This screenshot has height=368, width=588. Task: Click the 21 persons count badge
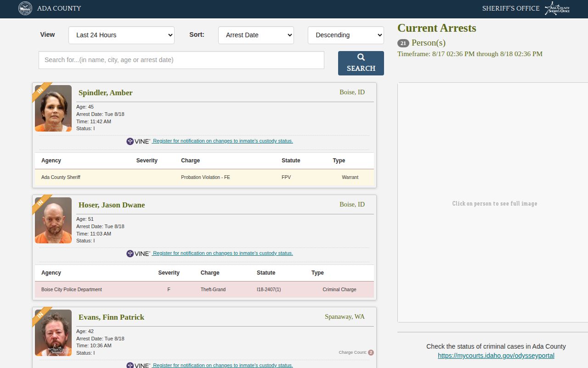(x=403, y=43)
